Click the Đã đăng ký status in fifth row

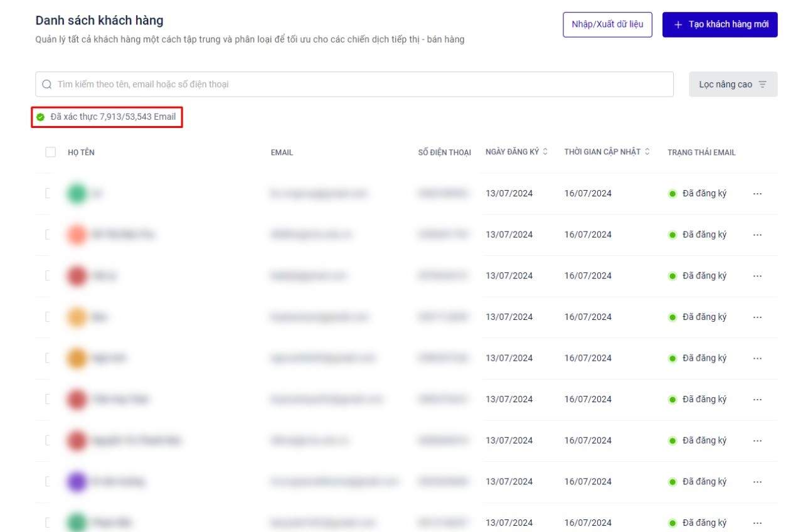[704, 358]
